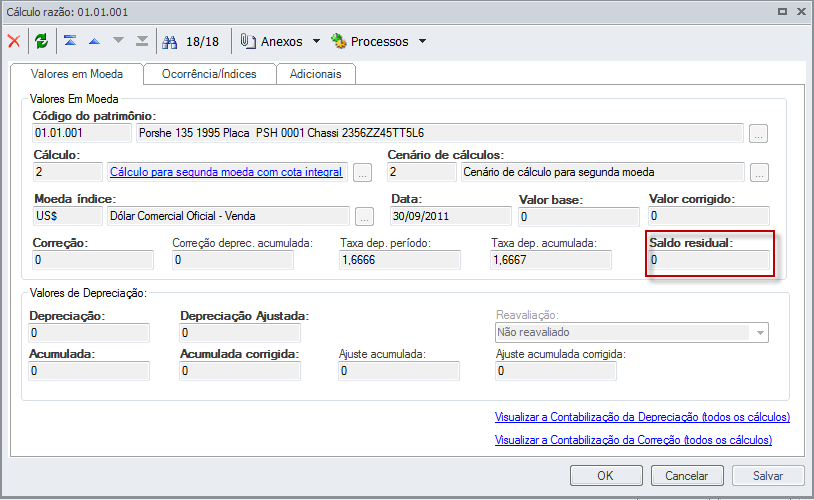This screenshot has height=500, width=814.
Task: Switch to the Adicionais tab
Action: pyautogui.click(x=316, y=74)
